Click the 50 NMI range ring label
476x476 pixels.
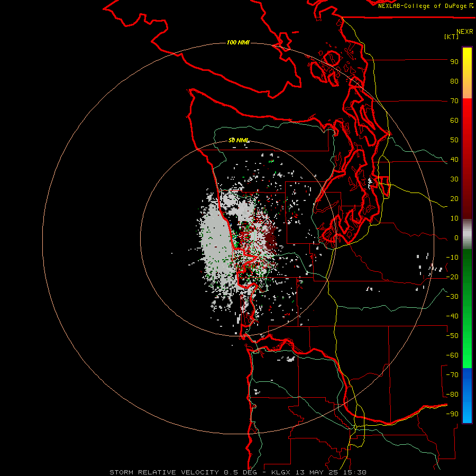239,140
